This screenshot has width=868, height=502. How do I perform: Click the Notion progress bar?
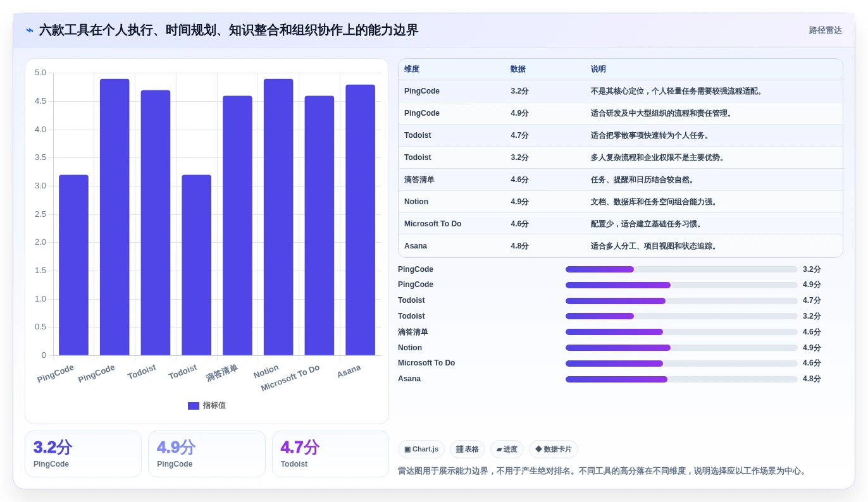coord(681,348)
